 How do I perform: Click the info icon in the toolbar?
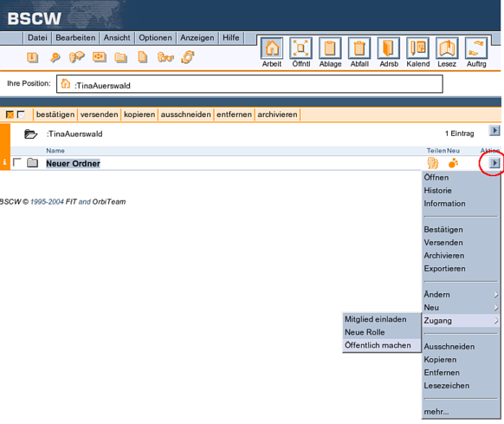[32, 57]
